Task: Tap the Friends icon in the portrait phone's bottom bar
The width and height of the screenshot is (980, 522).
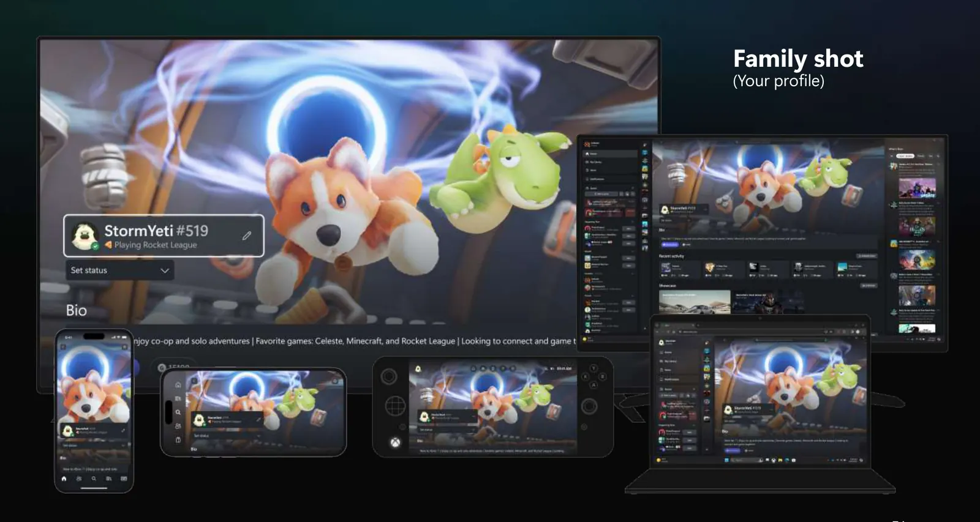Action: (x=79, y=479)
